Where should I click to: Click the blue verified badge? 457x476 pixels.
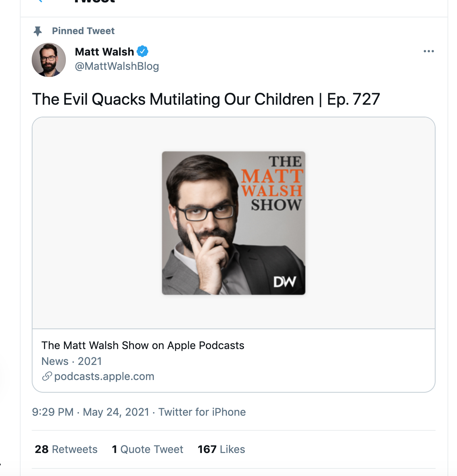[x=142, y=52]
